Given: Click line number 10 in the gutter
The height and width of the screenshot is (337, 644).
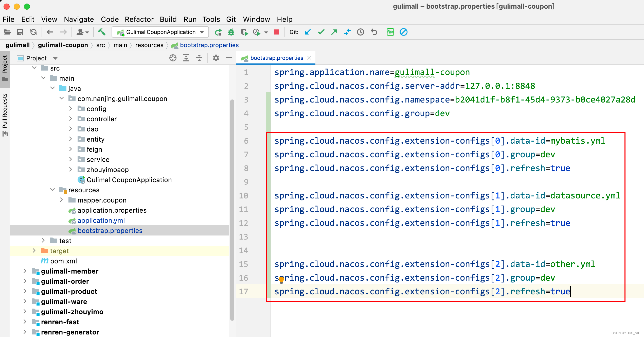Looking at the screenshot, I should pyautogui.click(x=244, y=196).
